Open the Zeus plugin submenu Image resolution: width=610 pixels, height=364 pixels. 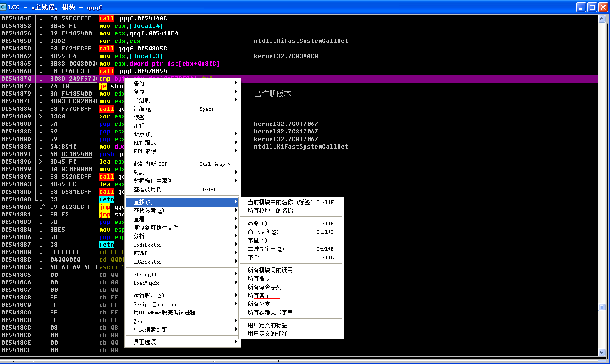(x=183, y=321)
